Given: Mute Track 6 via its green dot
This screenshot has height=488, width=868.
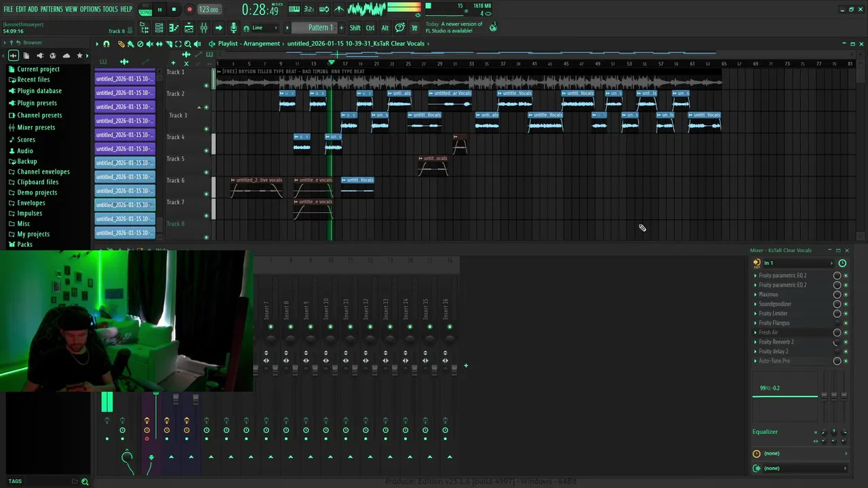Looking at the screenshot, I should point(206,194).
